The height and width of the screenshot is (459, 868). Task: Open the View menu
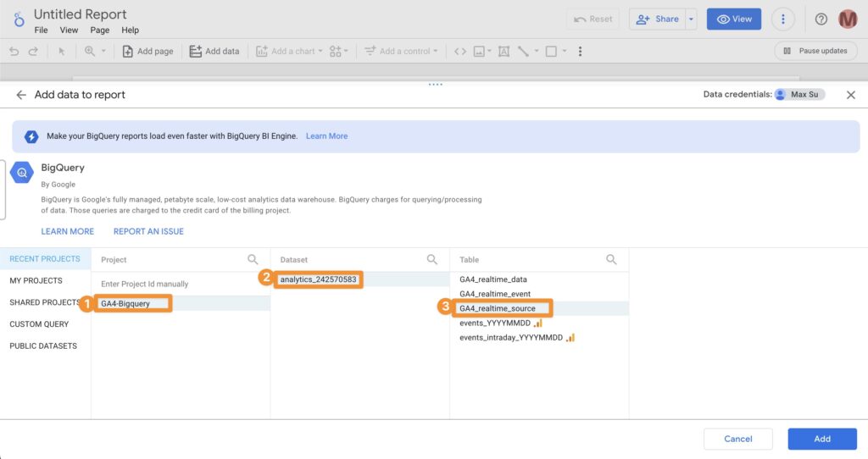tap(70, 30)
